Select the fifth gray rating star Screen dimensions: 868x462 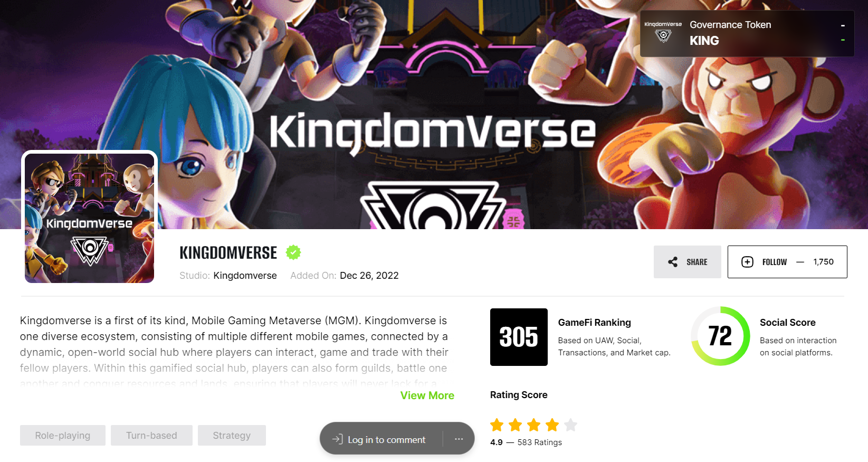[571, 425]
